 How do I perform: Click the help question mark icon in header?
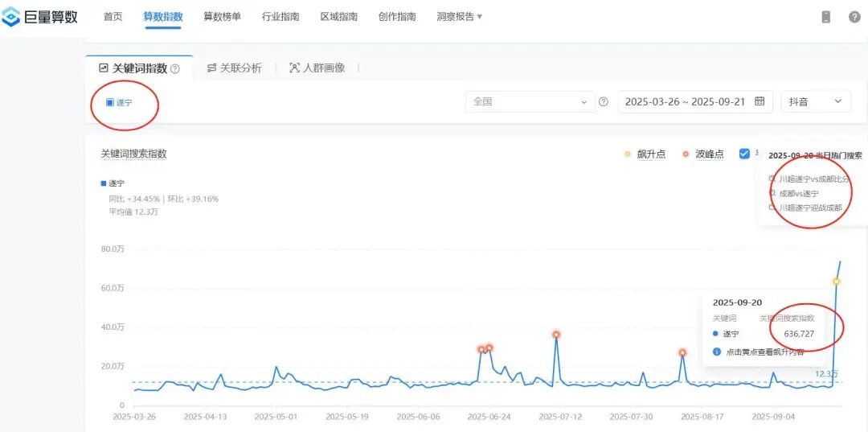pyautogui.click(x=854, y=17)
